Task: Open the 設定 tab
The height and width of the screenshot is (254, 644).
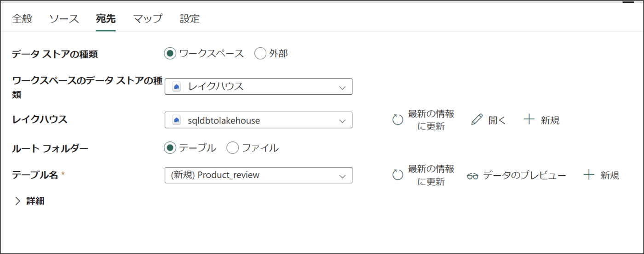Action: pos(190,19)
